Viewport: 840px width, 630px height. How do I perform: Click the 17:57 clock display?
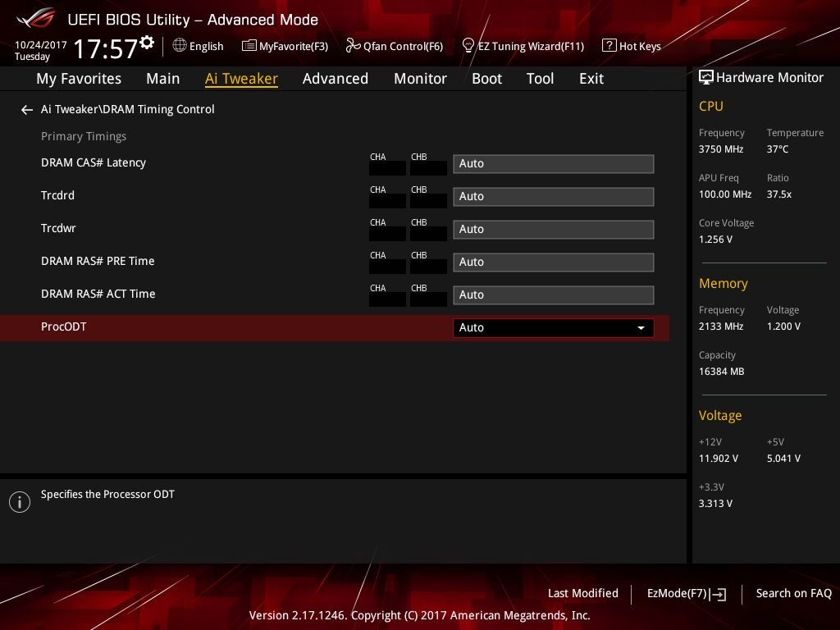point(106,48)
